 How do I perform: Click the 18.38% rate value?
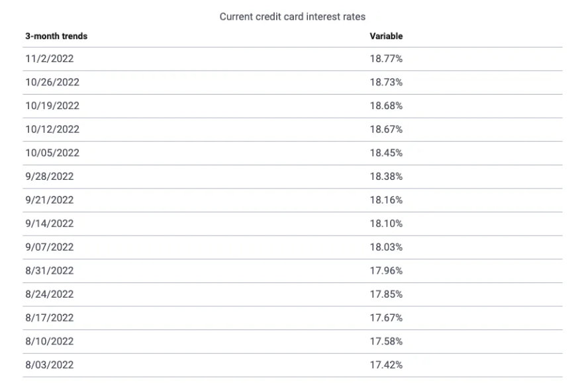click(386, 177)
